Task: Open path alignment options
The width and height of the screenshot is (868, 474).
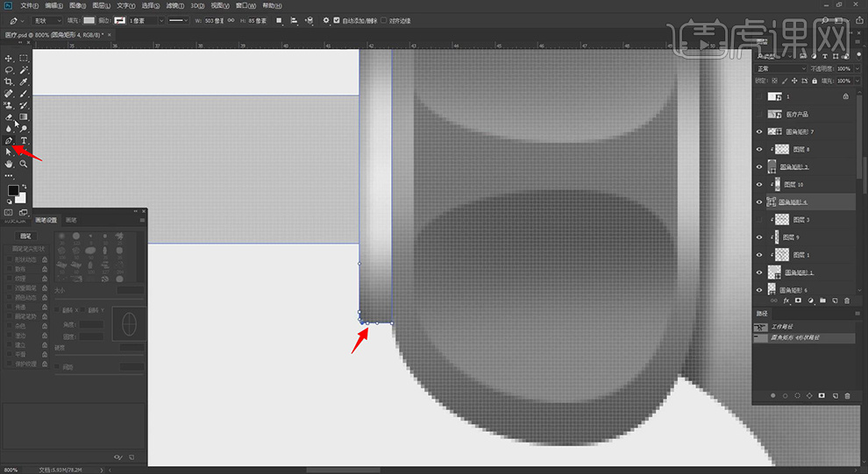Action: (294, 20)
